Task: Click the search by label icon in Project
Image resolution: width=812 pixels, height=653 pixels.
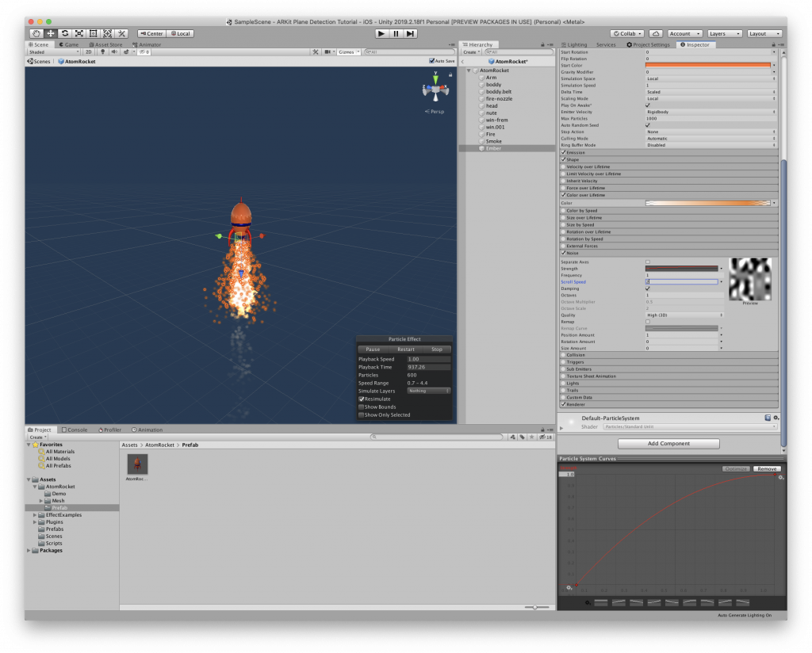Action: [x=522, y=437]
